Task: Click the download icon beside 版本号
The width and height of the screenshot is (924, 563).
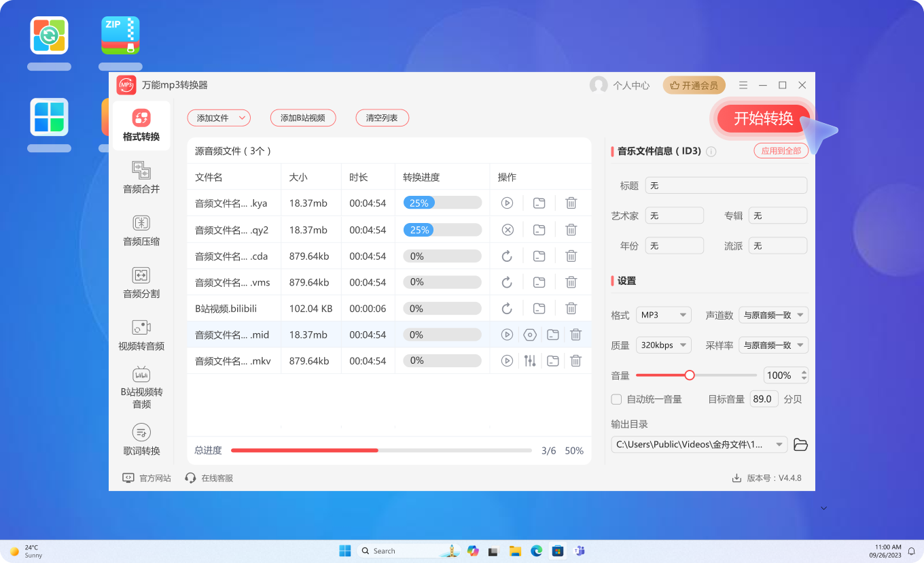Action: click(736, 478)
